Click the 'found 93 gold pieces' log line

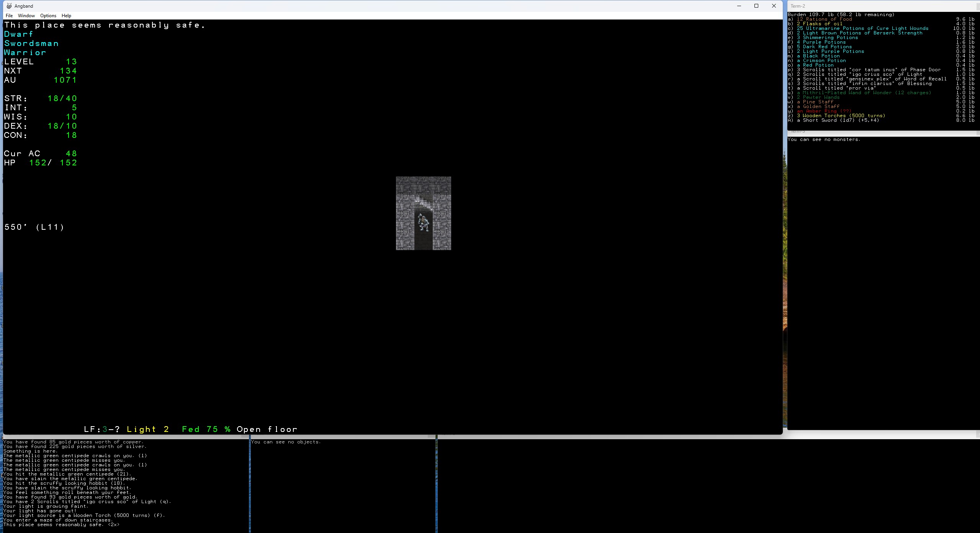(70, 497)
